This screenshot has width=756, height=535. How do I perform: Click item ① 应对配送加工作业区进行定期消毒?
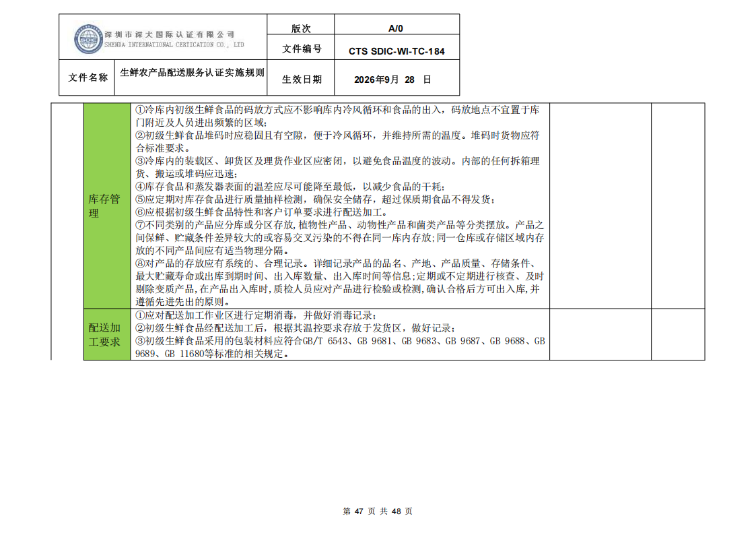pos(256,315)
